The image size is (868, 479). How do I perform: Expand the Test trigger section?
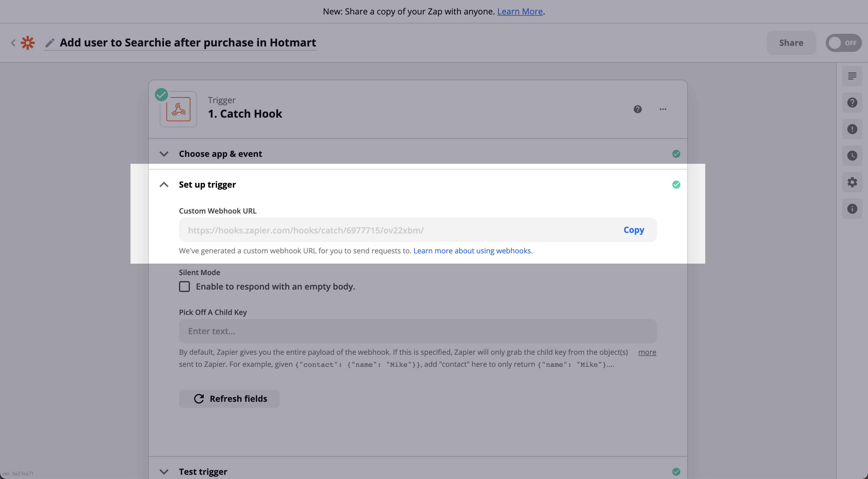coord(164,471)
